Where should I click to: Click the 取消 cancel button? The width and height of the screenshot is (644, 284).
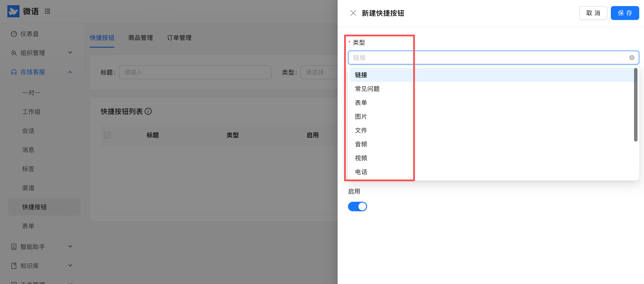coord(593,13)
